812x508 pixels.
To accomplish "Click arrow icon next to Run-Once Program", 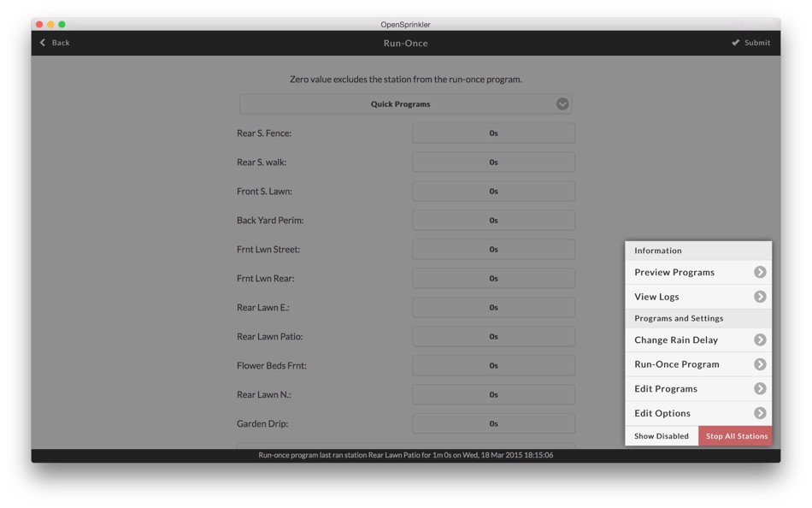I will [760, 363].
